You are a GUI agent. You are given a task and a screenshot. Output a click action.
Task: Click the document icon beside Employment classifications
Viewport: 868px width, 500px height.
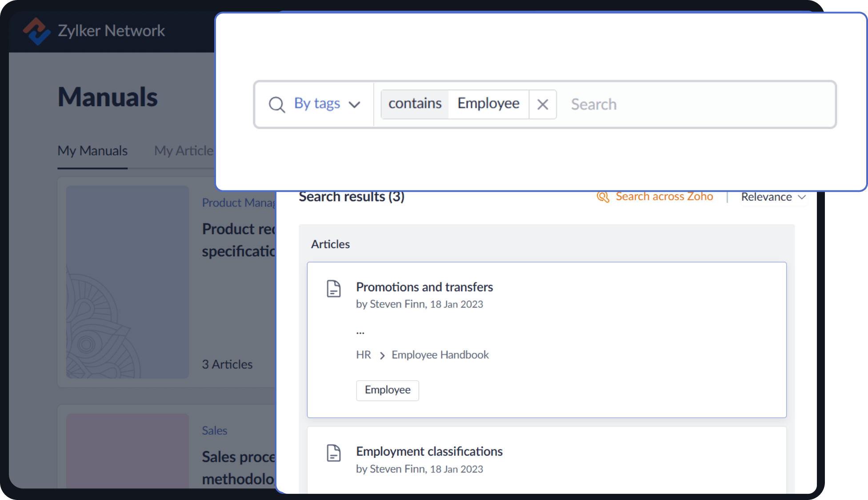click(334, 453)
